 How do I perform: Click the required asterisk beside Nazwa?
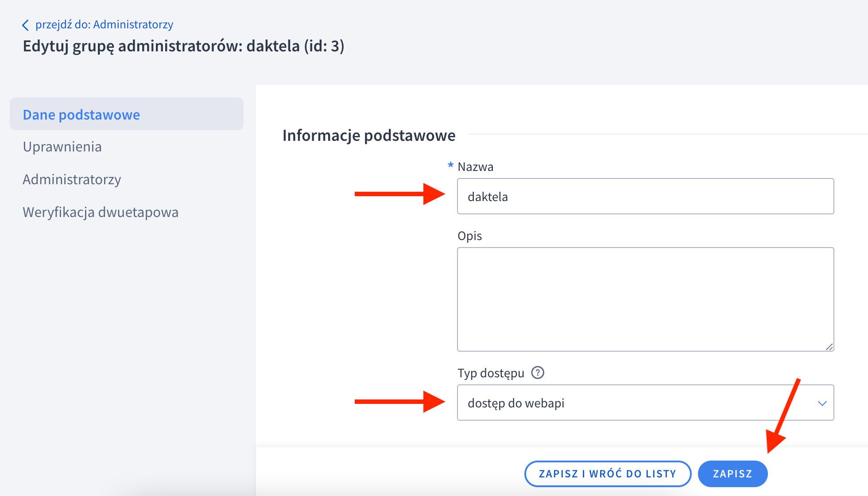pos(450,166)
